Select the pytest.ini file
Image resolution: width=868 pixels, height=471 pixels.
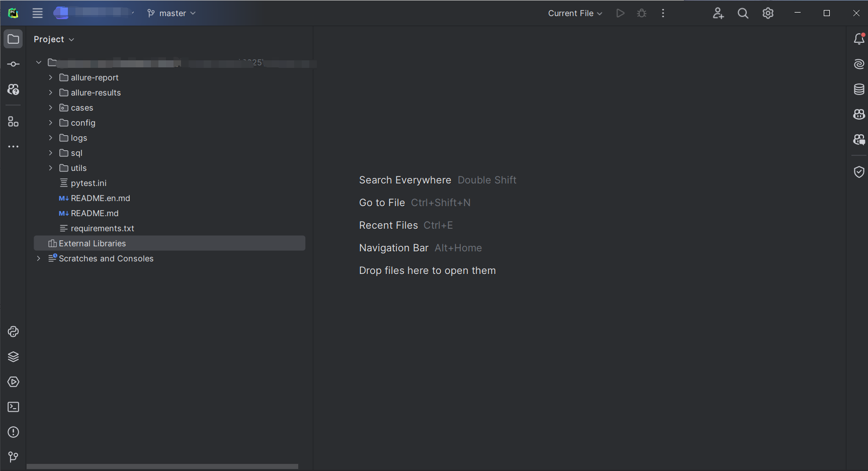pyautogui.click(x=89, y=183)
